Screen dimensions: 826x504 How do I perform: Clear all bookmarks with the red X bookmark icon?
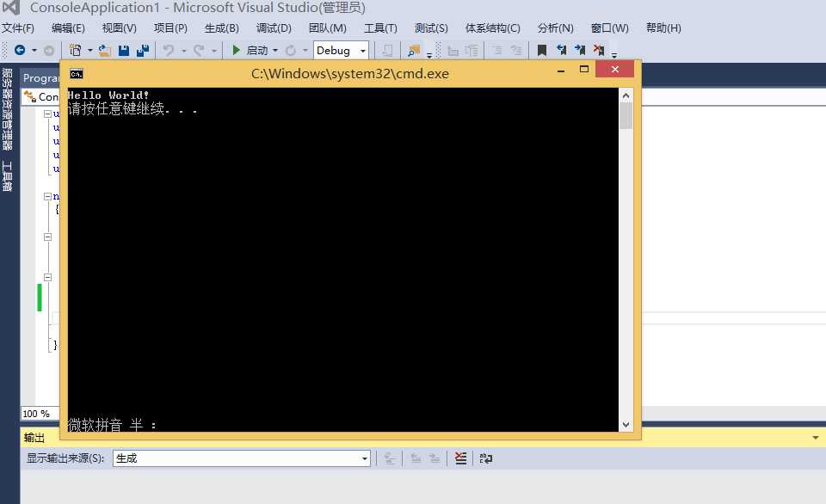pos(599,50)
